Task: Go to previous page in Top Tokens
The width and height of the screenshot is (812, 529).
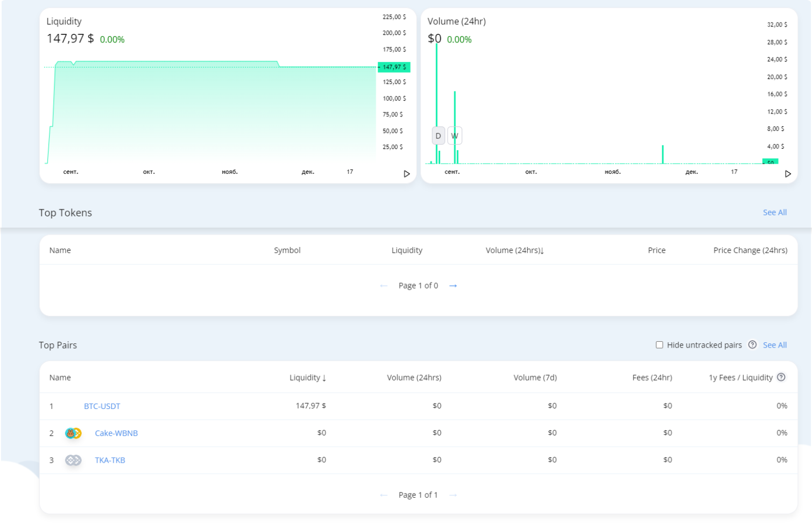Action: pyautogui.click(x=384, y=286)
